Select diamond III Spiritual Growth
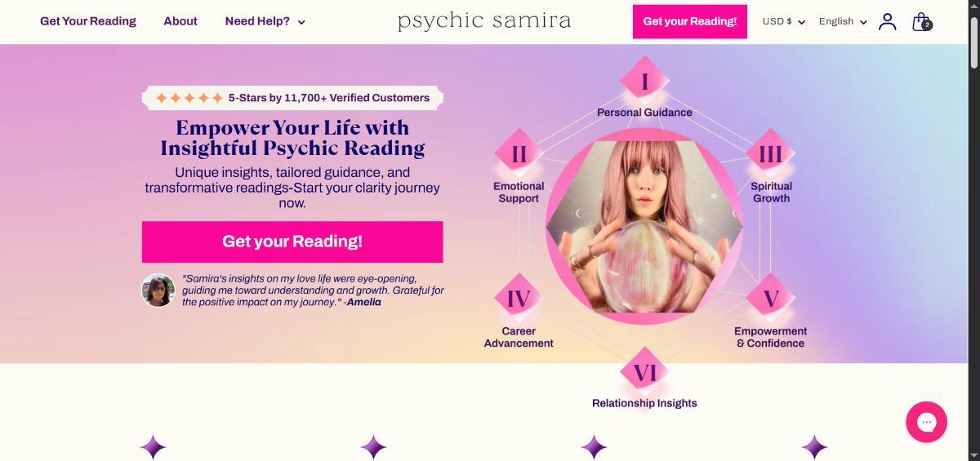Viewport: 980px width, 461px height. [770, 154]
